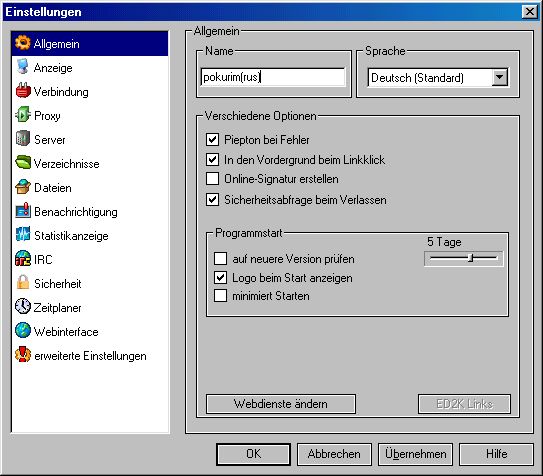This screenshot has height=476, width=543.
Task: Click the Statistikanzeige graph icon
Action: [23, 235]
